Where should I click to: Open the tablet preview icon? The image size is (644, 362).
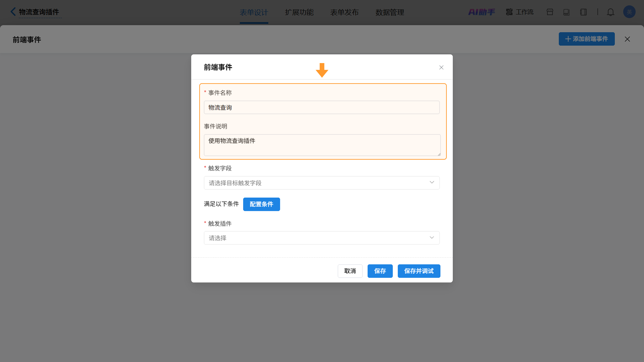[567, 12]
